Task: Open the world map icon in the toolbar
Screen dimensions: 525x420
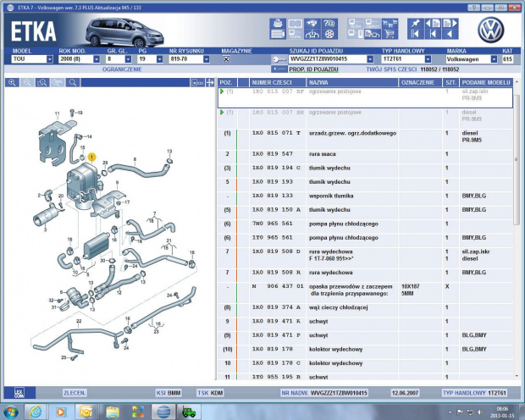Action: pyautogui.click(x=312, y=23)
